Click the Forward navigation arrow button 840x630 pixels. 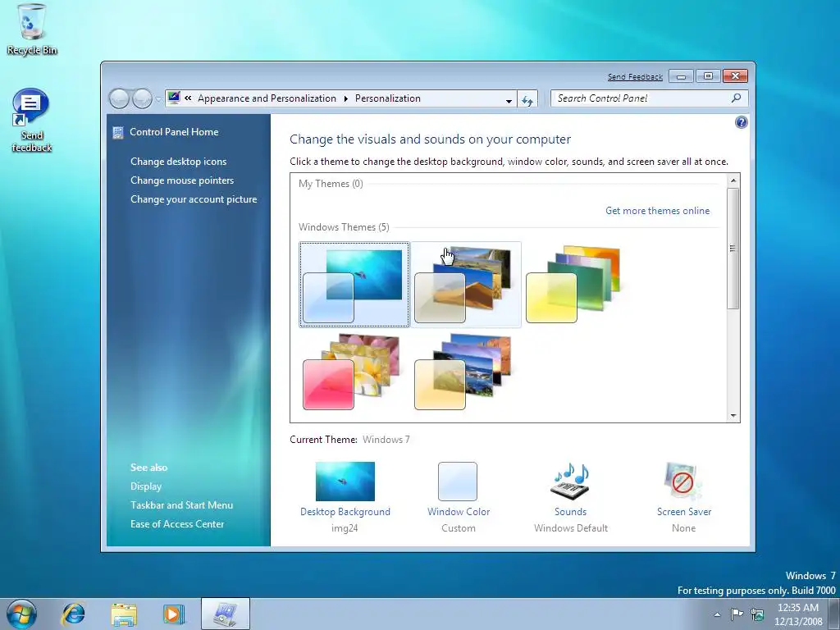(142, 98)
